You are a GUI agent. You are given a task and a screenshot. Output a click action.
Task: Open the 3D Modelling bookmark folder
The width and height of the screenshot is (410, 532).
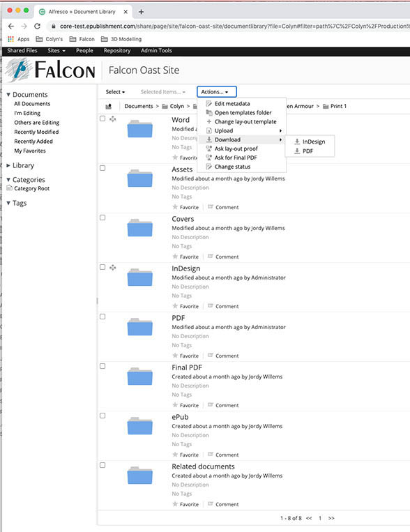(x=121, y=39)
